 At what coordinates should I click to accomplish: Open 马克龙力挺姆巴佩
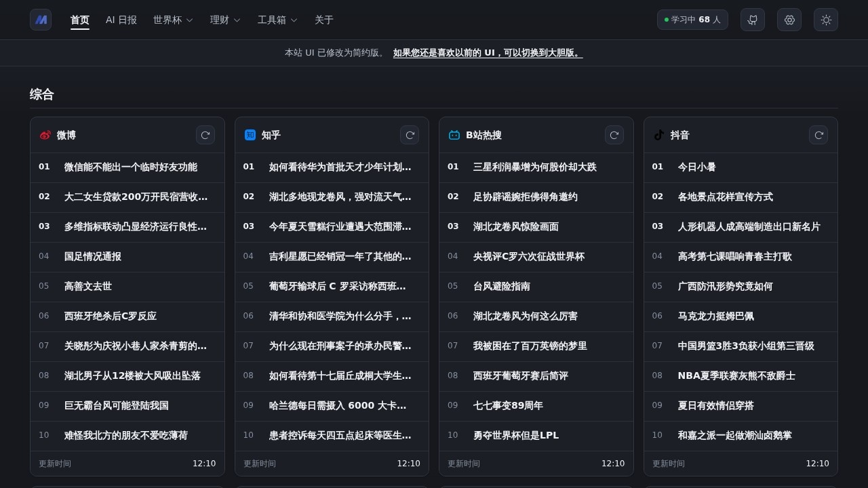pyautogui.click(x=716, y=316)
